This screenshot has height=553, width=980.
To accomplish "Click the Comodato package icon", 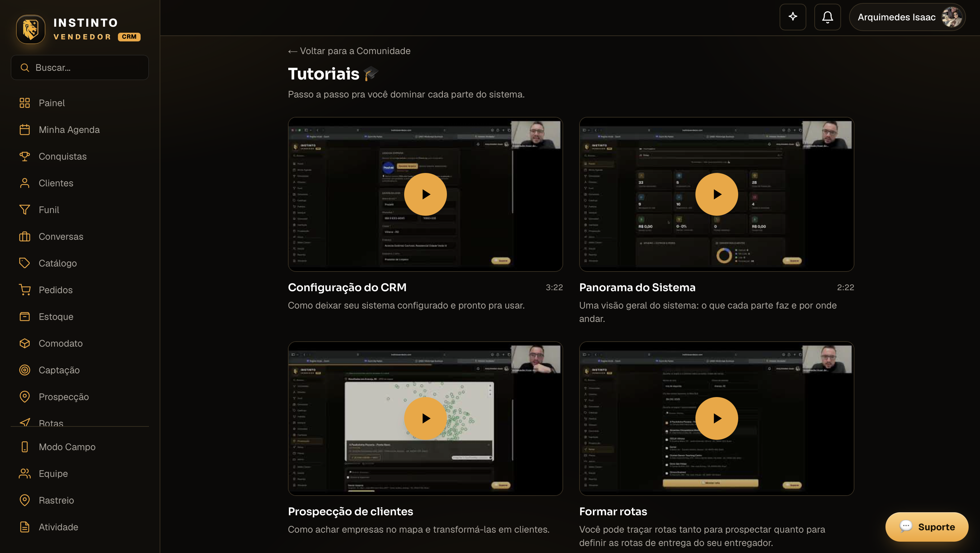I will tap(25, 343).
